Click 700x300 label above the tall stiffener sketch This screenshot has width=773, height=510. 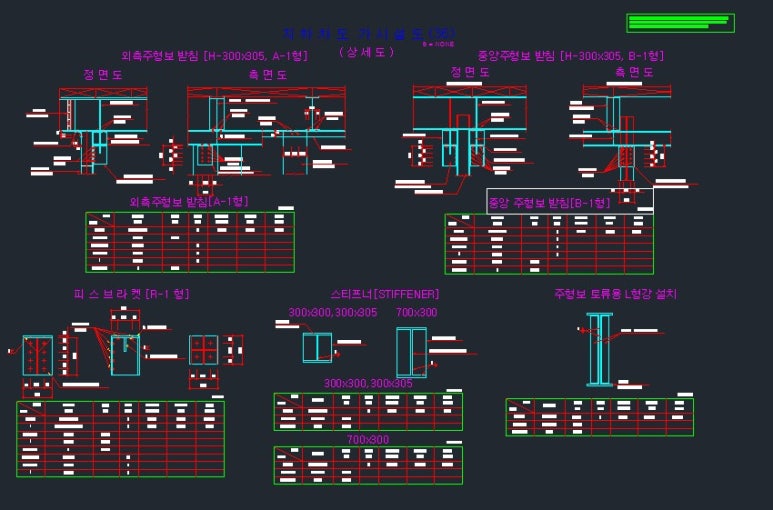(417, 312)
